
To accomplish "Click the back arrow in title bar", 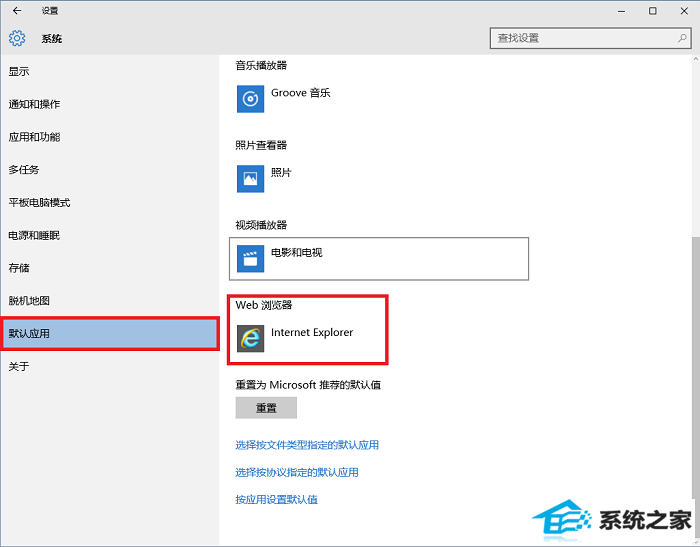I will point(17,11).
